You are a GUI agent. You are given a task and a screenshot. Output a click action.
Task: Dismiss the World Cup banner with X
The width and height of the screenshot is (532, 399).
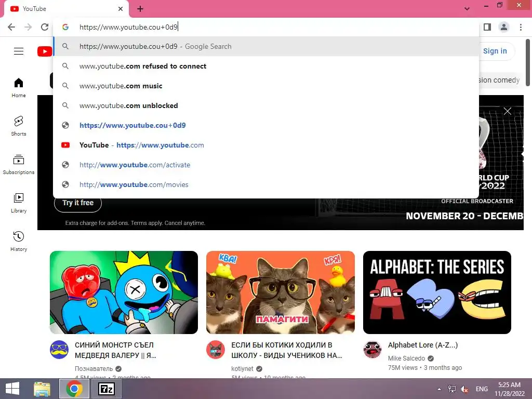click(507, 111)
